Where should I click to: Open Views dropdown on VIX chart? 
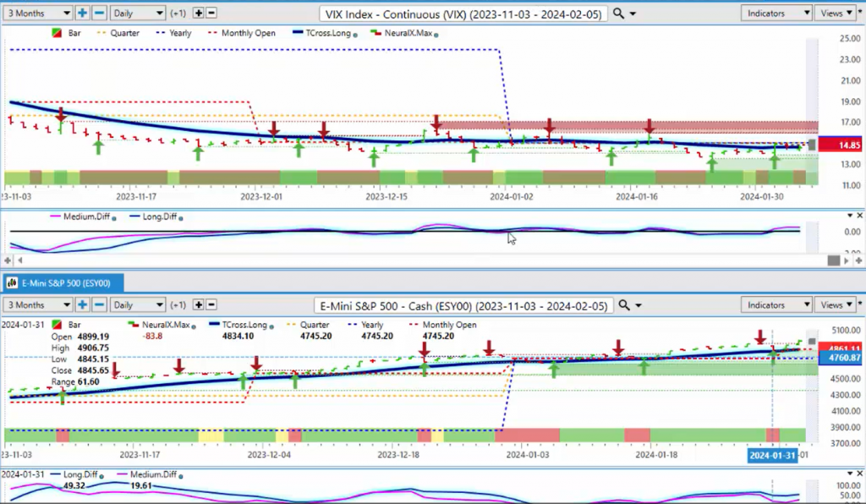(836, 13)
